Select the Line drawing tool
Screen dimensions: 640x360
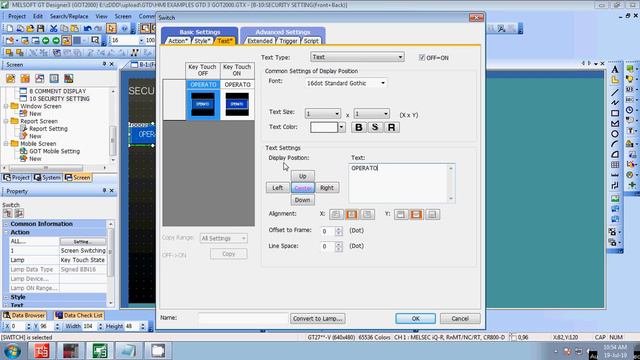pyautogui.click(x=615, y=92)
